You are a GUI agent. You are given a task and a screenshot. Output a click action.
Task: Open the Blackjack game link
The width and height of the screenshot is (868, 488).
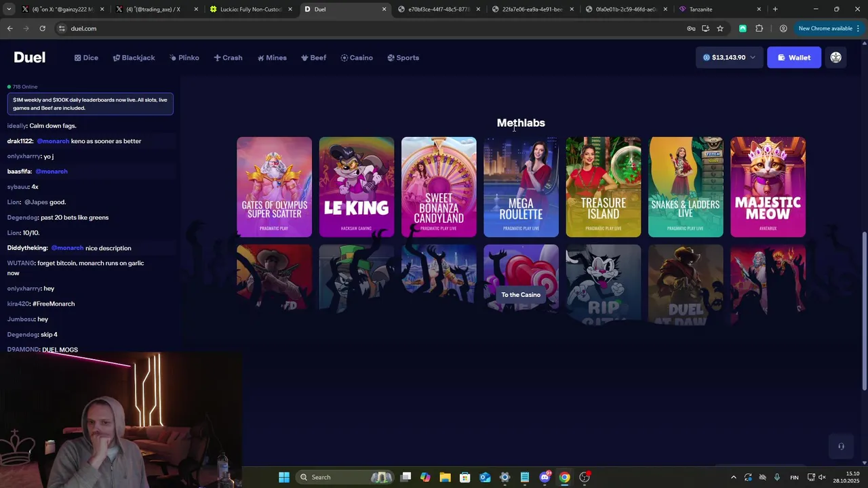coord(134,58)
